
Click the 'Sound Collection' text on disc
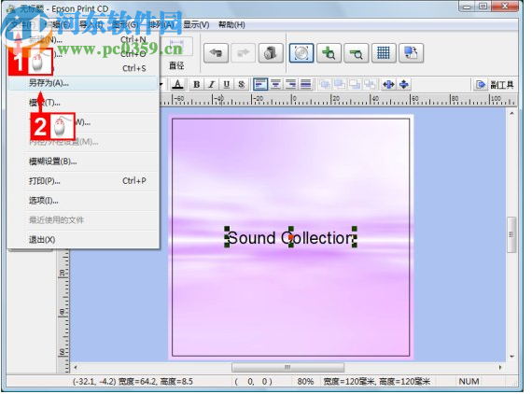[x=291, y=237]
